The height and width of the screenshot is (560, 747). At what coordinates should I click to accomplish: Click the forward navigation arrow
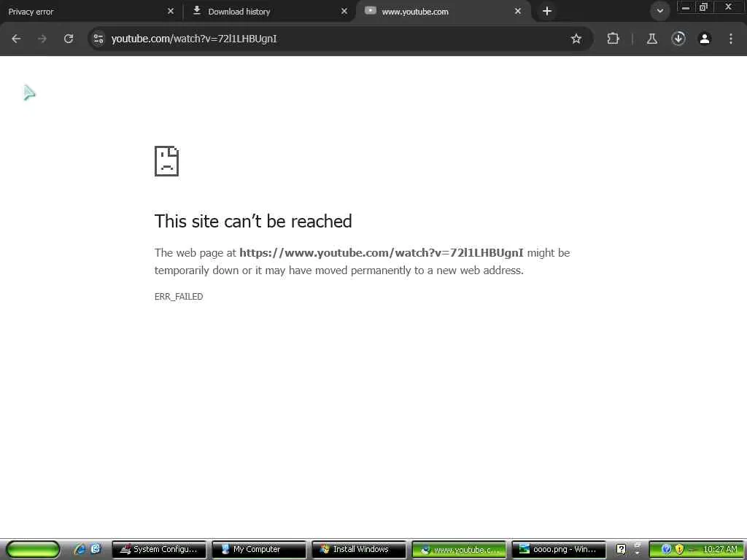click(42, 39)
